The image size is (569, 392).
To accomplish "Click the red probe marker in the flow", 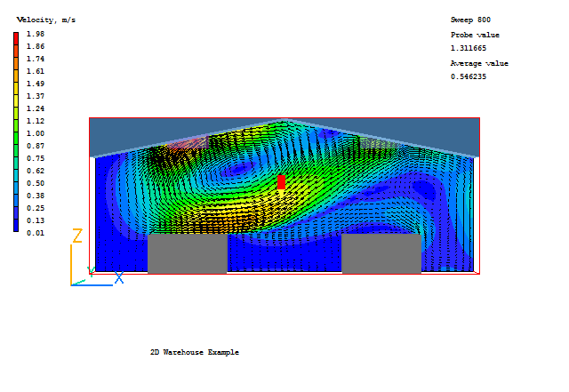I will tap(281, 182).
